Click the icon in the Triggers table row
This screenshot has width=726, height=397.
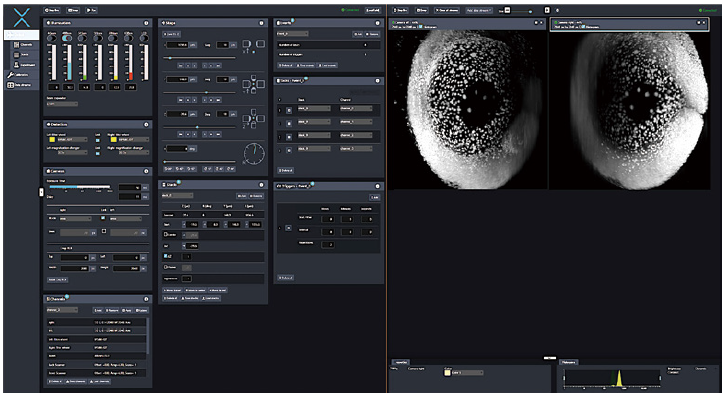288,228
